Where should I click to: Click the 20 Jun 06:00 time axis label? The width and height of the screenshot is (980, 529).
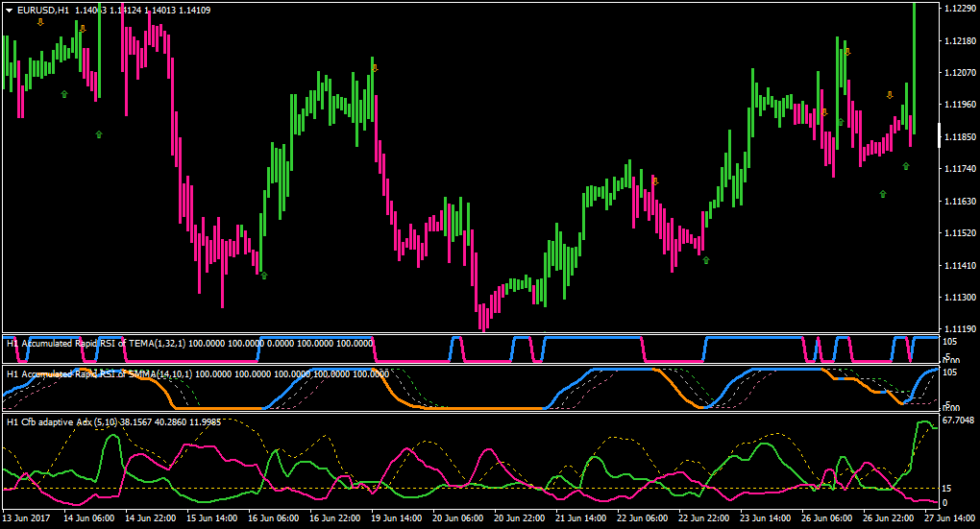tap(457, 517)
